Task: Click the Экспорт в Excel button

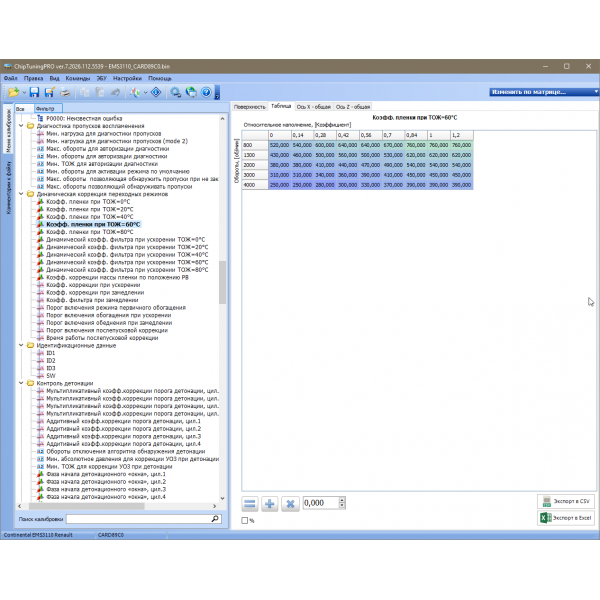Action: tap(566, 519)
